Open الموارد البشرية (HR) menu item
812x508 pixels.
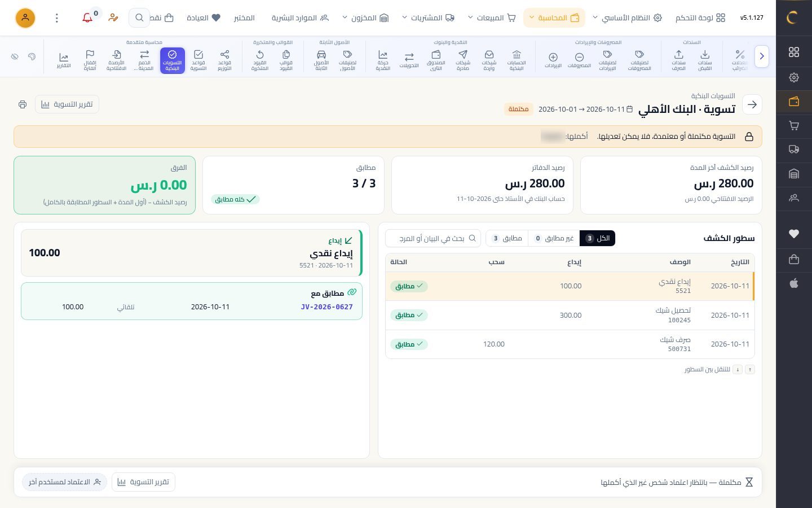tap(300, 18)
